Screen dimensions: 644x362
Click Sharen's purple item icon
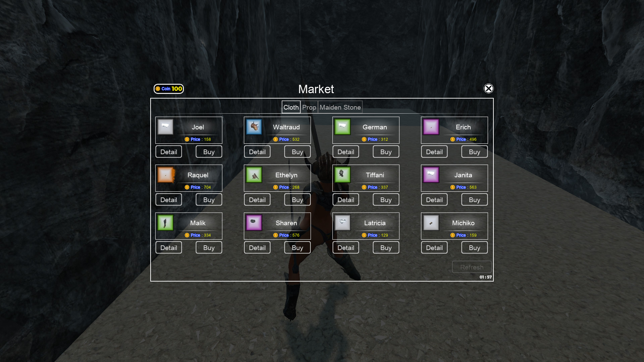[x=254, y=223]
